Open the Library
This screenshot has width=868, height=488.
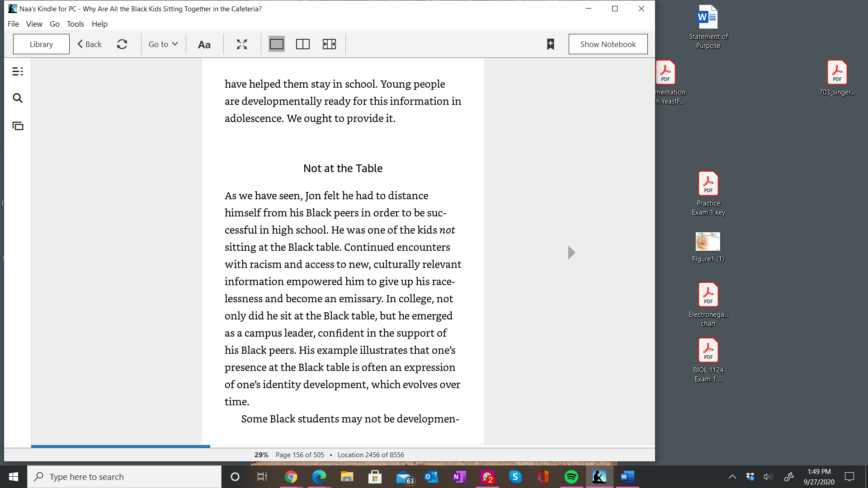[41, 44]
